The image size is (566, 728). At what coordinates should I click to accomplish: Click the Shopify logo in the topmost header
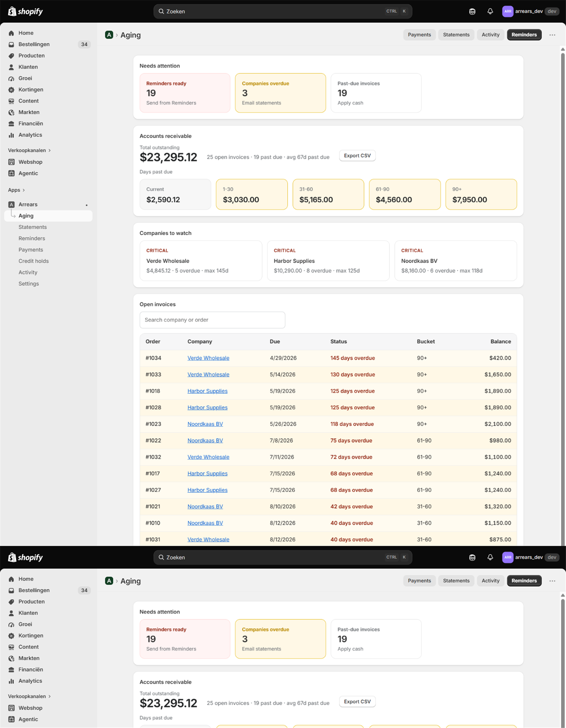pos(25,11)
